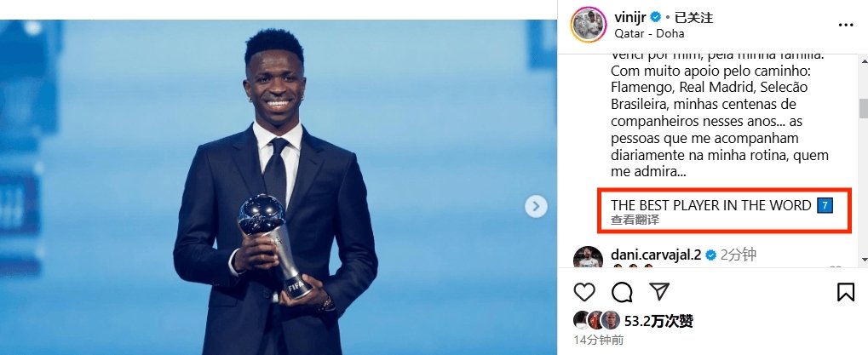Click dani.carvajal.2's comment avatar
Screen dimensions: 868x355
[x=588, y=258]
